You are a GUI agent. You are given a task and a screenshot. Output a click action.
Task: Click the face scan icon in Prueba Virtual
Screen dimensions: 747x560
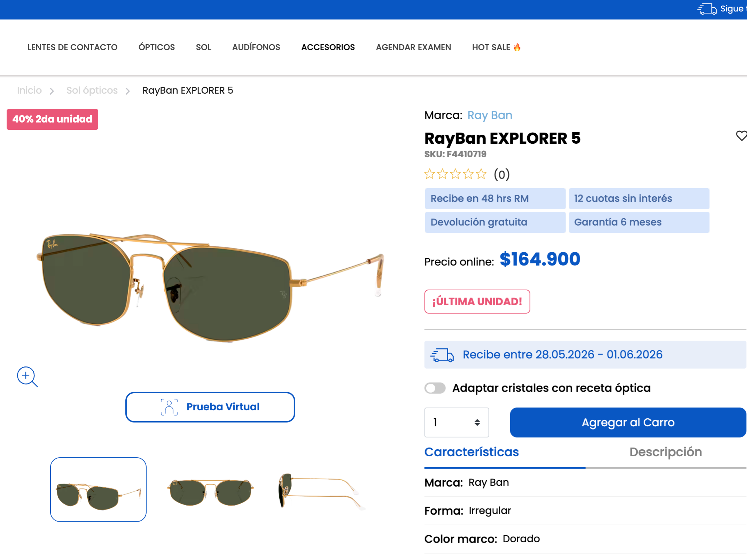pos(169,407)
